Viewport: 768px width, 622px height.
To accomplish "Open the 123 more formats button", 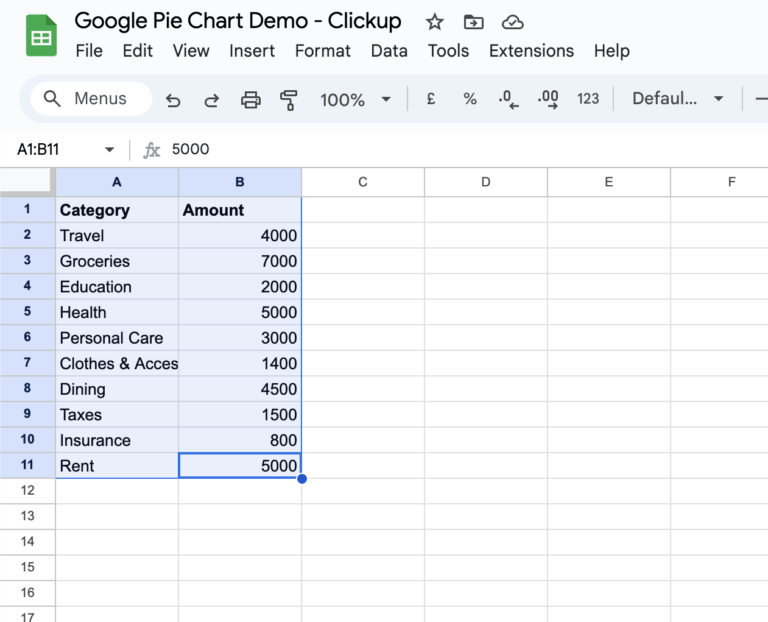I will tap(588, 99).
